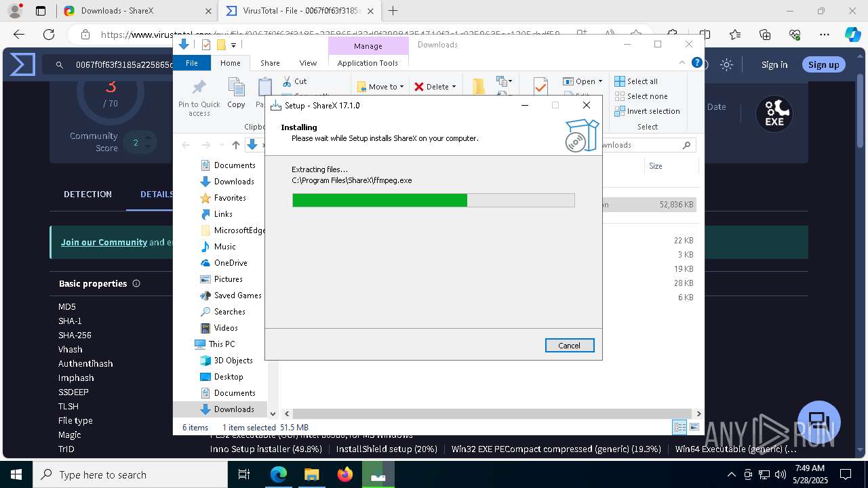Screen dimensions: 868x488
Task: Select Favorites in navigation pane
Action: (223, 197)
